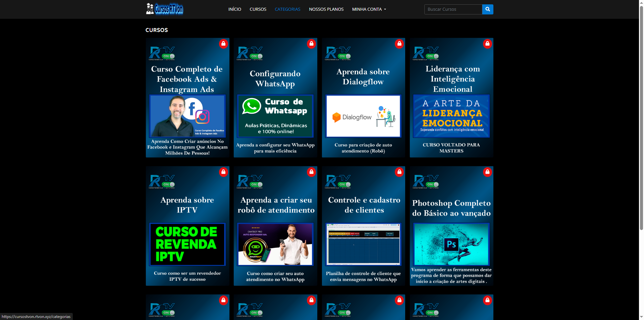Expand the MINHA CONTA dropdown menu

coord(369,9)
